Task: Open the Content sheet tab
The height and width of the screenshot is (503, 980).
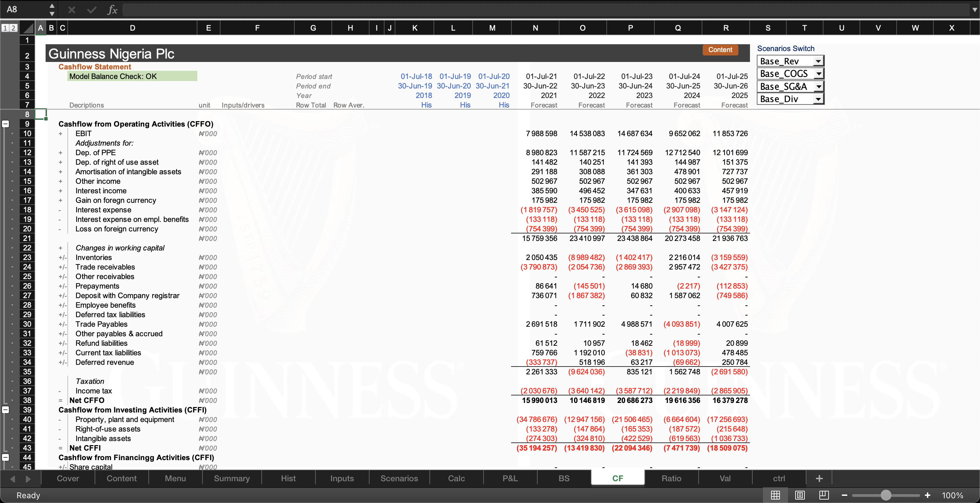Action: click(122, 478)
